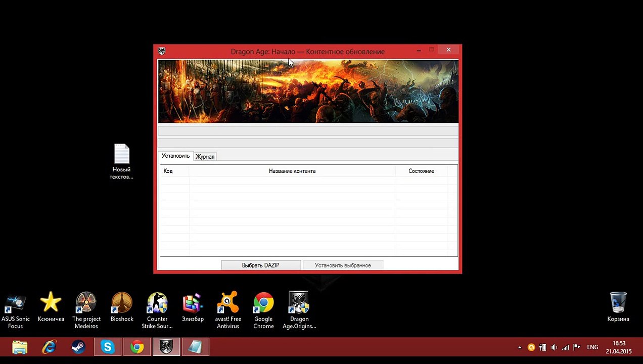Select the Dragon Age.Origins desktop shortcut
643x364 pixels.
pos(299,310)
